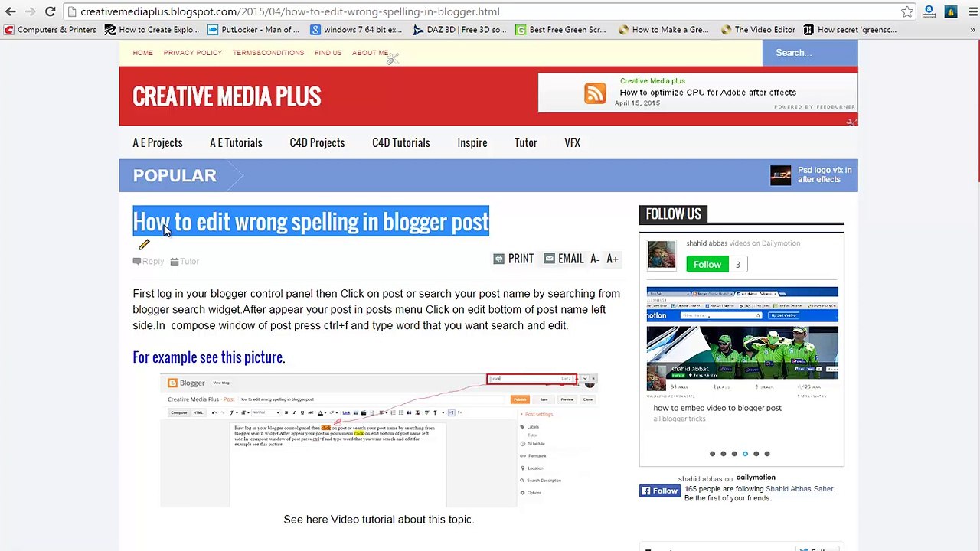Open the DAZ 3D bookmark
The width and height of the screenshot is (980, 551).
(459, 30)
